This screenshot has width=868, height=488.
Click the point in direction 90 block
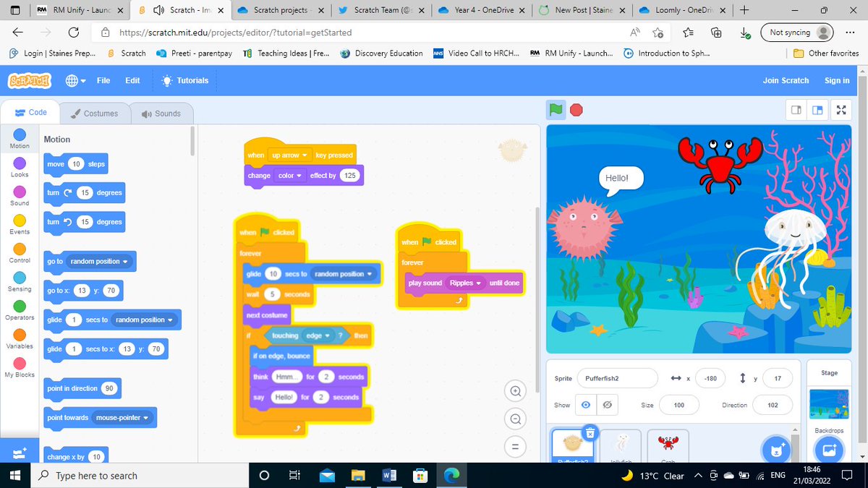82,388
